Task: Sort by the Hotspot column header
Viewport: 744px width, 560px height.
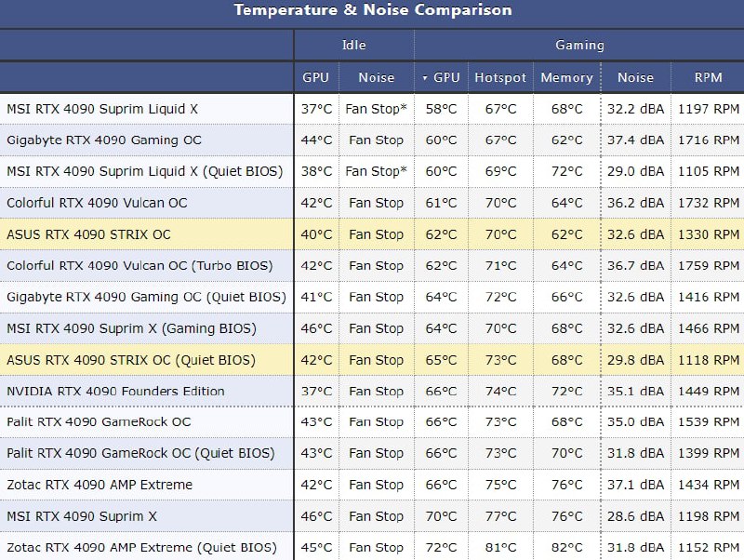Action: click(500, 78)
